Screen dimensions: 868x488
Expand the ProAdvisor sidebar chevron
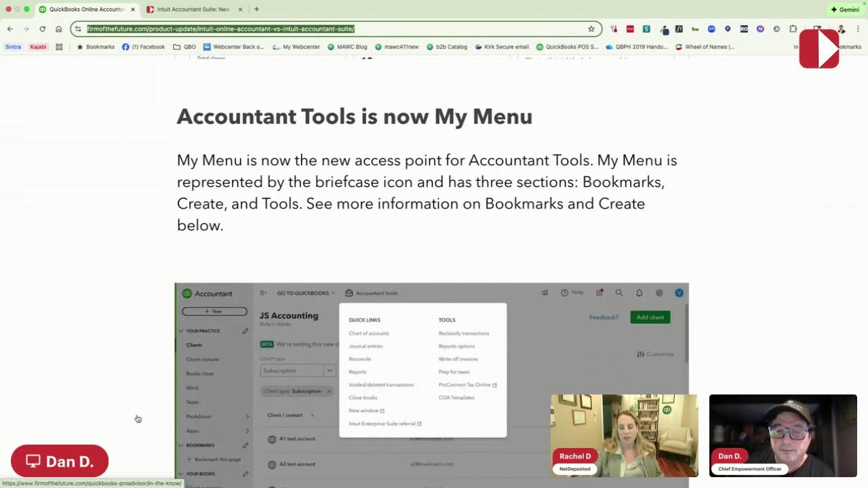[247, 416]
